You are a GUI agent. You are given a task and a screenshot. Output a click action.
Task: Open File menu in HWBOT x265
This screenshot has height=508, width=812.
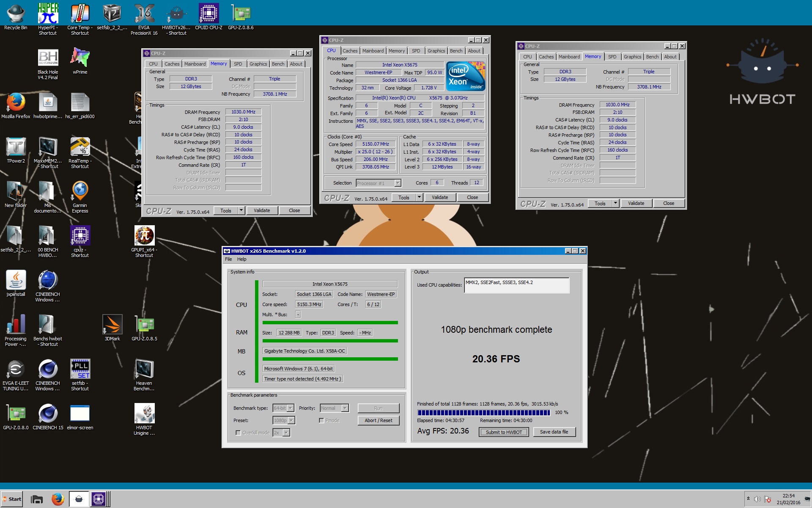point(228,259)
